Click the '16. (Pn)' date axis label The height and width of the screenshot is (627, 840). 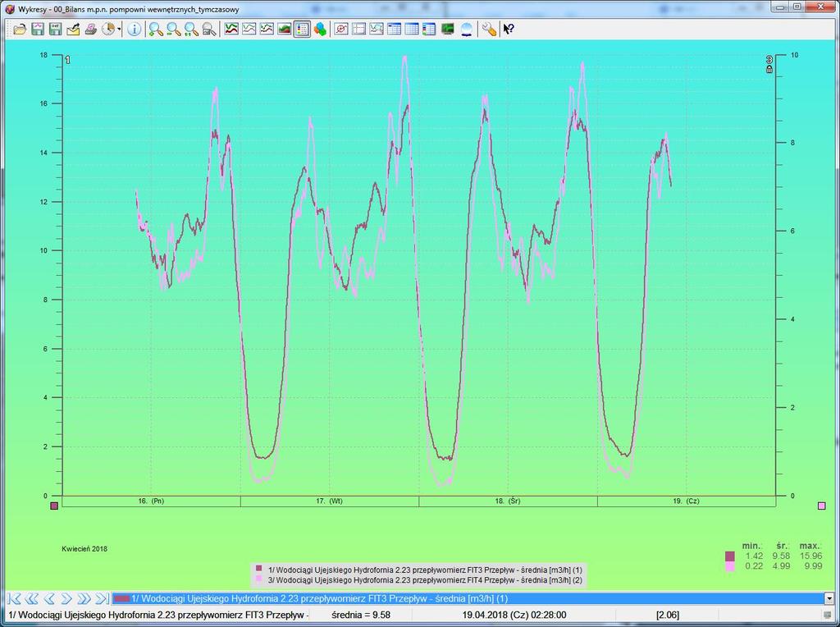(151, 501)
